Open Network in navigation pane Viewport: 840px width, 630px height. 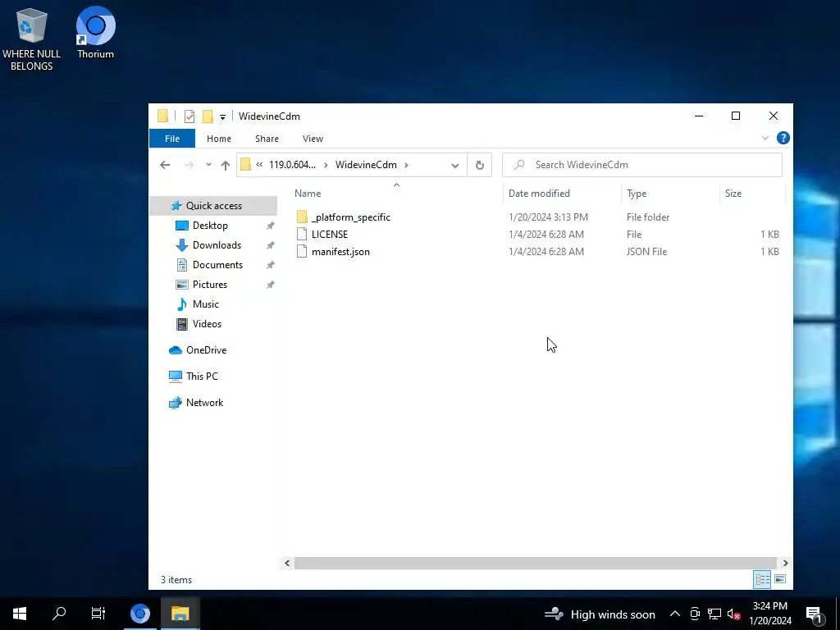click(x=204, y=403)
